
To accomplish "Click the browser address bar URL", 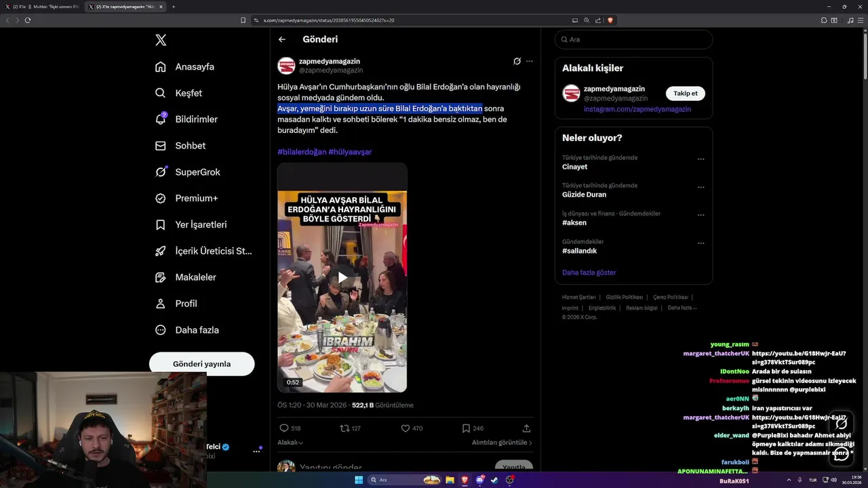I will [329, 20].
